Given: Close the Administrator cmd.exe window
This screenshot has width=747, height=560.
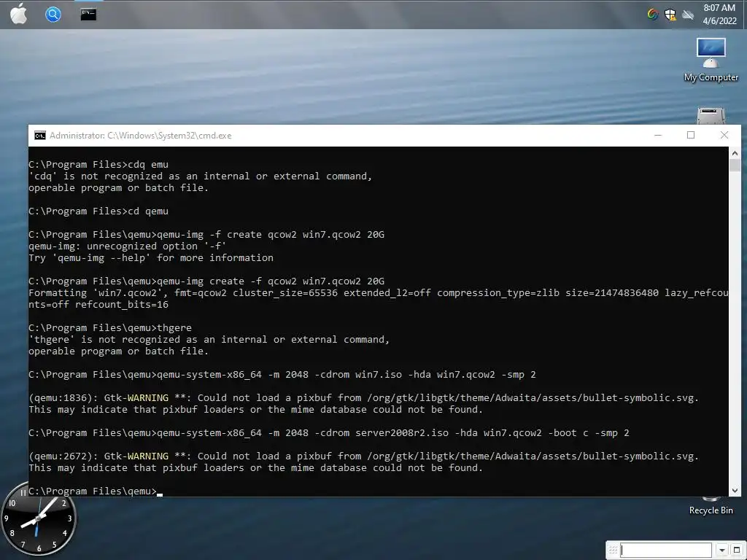Looking at the screenshot, I should [724, 135].
